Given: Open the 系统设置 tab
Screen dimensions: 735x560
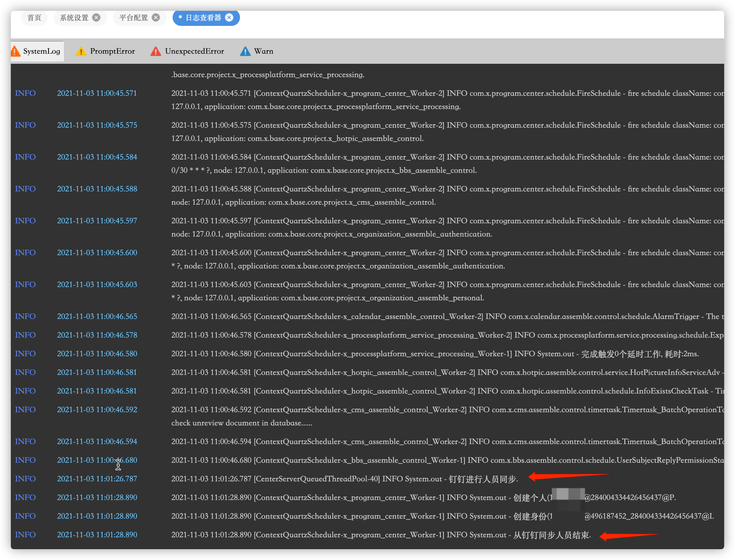Looking at the screenshot, I should [74, 18].
